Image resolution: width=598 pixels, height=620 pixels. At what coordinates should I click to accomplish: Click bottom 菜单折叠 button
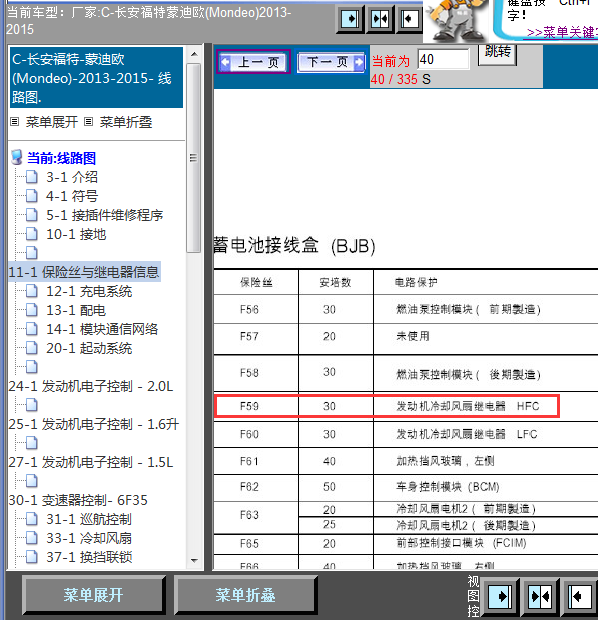[245, 595]
